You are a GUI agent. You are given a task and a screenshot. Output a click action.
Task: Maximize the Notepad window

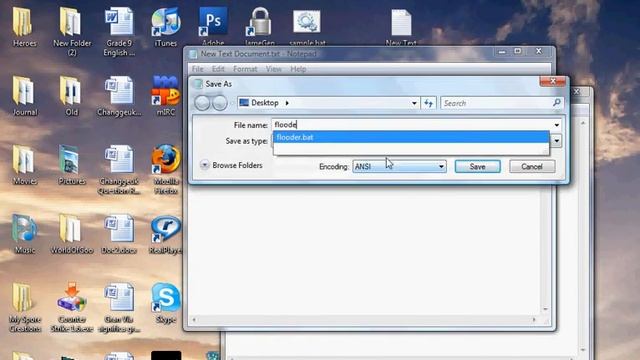click(518, 51)
